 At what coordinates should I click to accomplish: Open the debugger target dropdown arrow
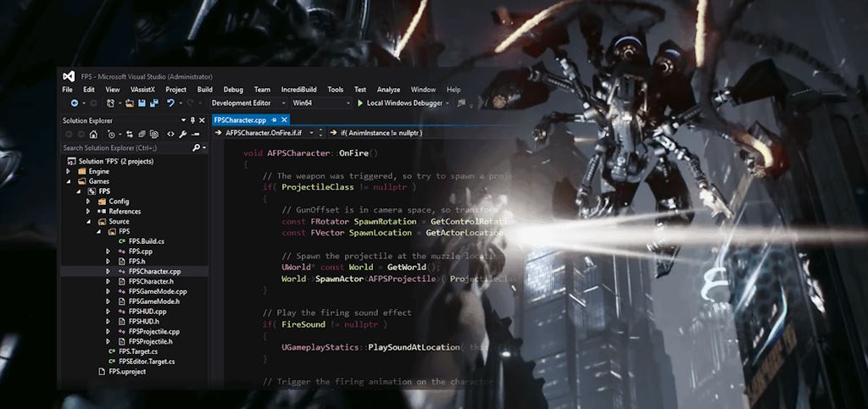point(448,103)
